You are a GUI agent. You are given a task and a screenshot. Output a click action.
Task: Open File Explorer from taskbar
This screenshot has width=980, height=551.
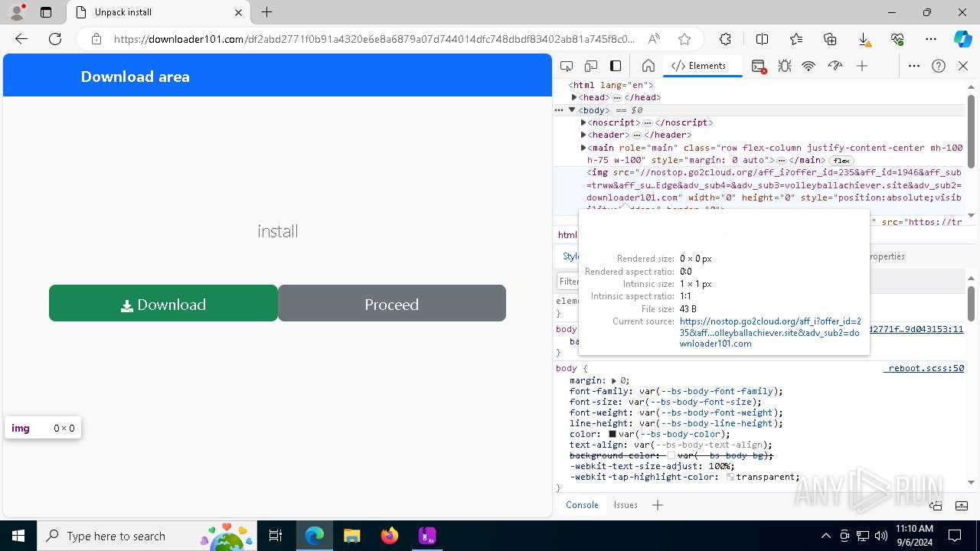click(x=351, y=536)
